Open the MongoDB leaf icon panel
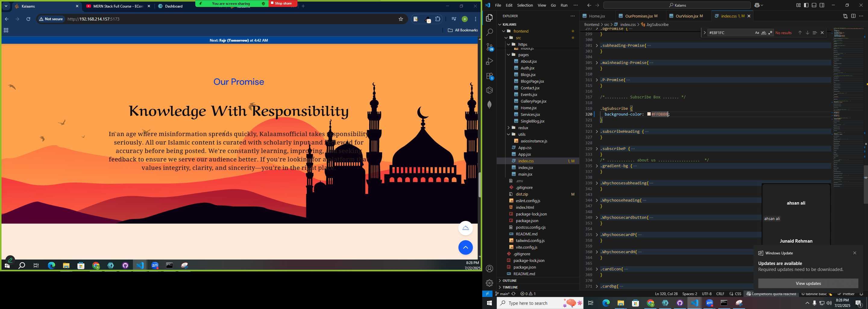 (489, 105)
